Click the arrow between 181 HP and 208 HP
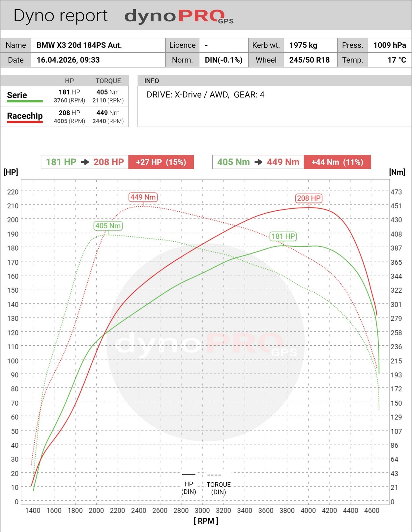This screenshot has width=412, height=532. pyautogui.click(x=85, y=162)
